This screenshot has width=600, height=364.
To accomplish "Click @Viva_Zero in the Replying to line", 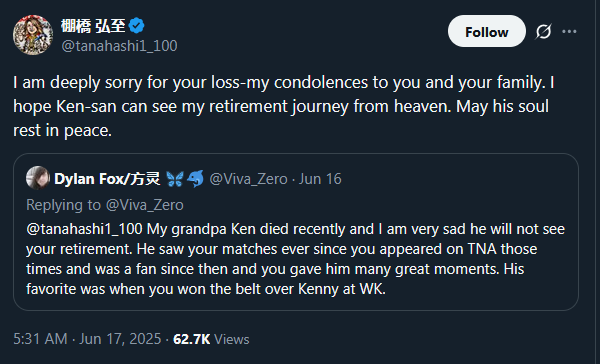I will [144, 205].
